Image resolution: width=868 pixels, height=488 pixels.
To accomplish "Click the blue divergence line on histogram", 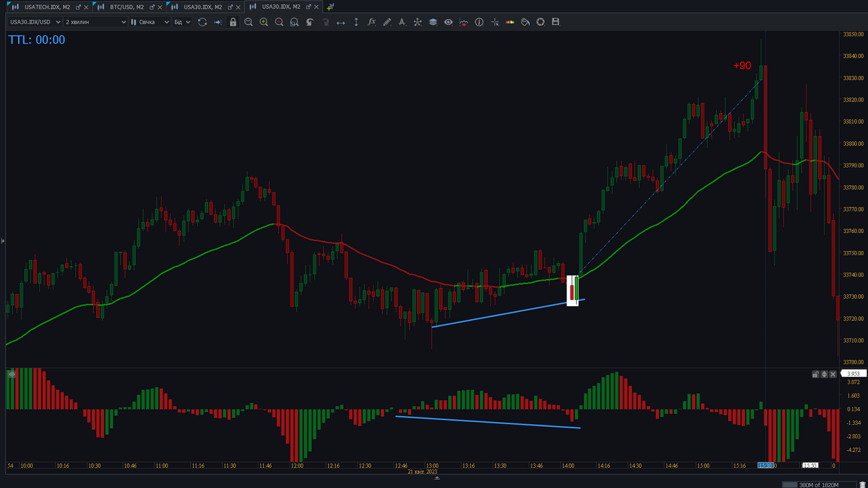I will 488,422.
